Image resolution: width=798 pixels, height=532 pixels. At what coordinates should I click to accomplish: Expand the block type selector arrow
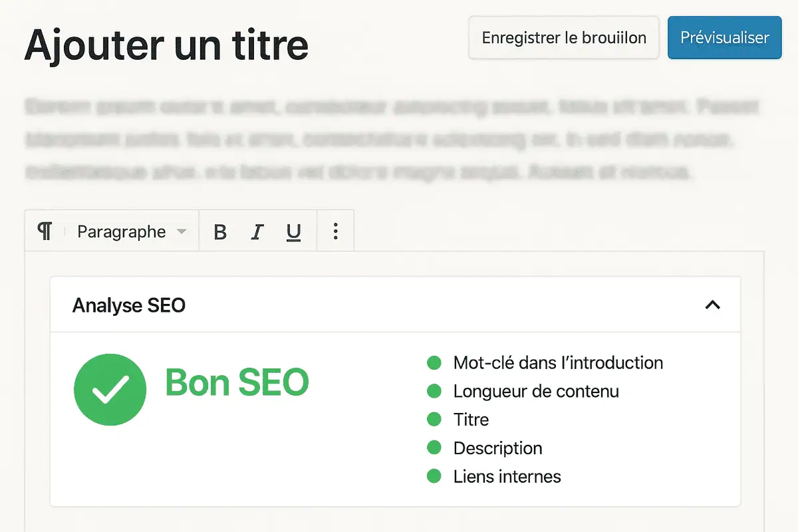point(181,232)
